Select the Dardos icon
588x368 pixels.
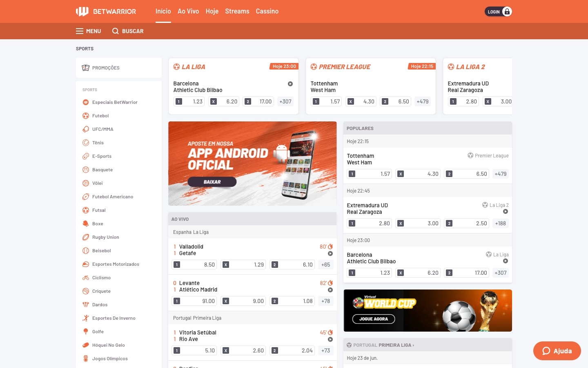click(86, 305)
